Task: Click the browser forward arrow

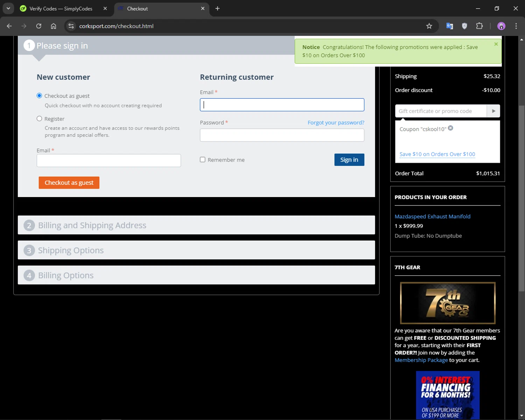Action: pos(24,26)
